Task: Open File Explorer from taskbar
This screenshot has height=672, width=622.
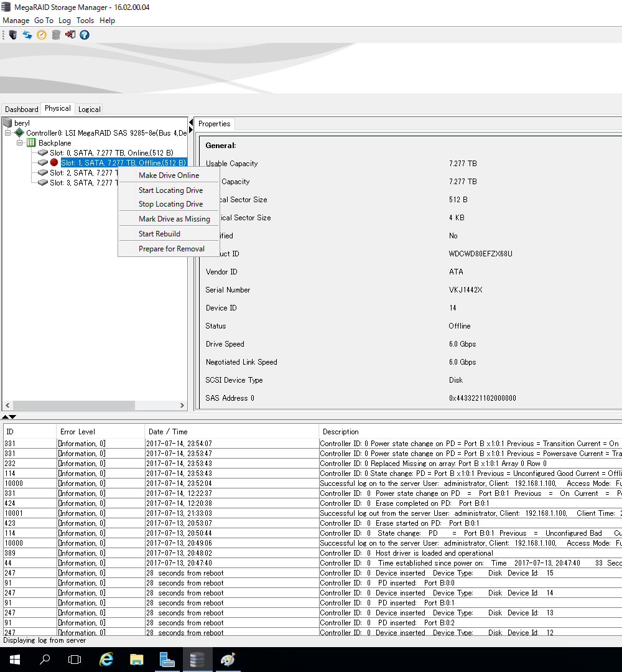Action: [x=137, y=660]
